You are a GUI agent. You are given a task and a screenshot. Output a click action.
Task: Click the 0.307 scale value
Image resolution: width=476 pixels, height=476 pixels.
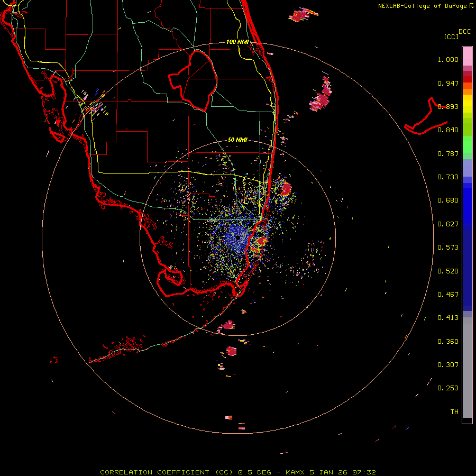(448, 365)
